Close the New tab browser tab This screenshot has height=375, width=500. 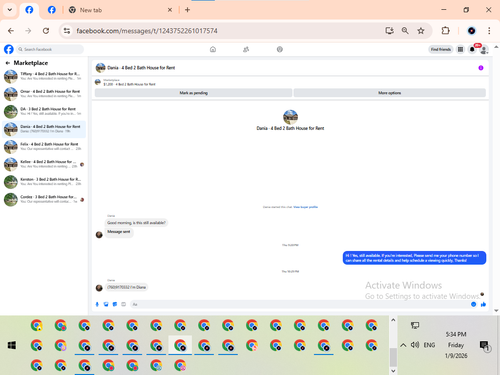pyautogui.click(x=170, y=10)
